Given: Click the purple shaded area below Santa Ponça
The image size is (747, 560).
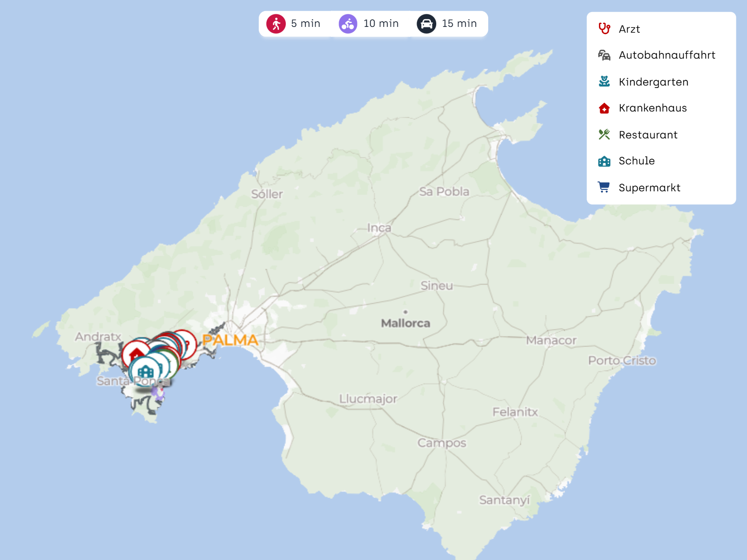Looking at the screenshot, I should 158,394.
